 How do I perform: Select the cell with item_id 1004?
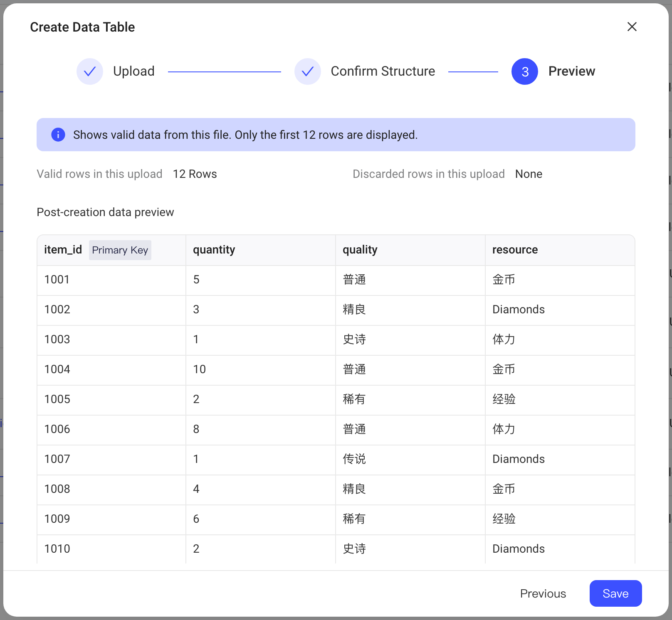click(111, 370)
